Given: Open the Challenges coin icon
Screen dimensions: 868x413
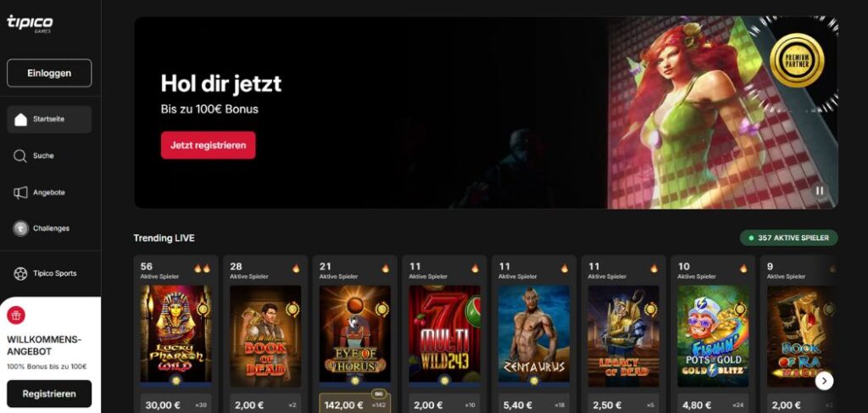Looking at the screenshot, I should tap(20, 228).
